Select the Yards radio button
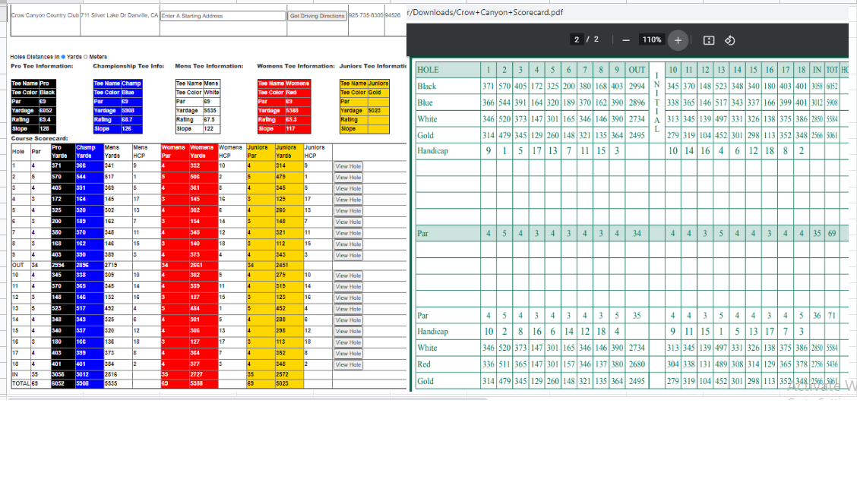This screenshot has height=504, width=857. point(63,57)
